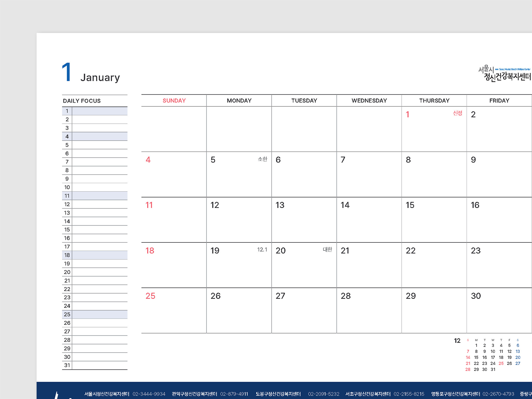Click the 12.1 lunar date label
This screenshot has height=399, width=532.
point(262,249)
